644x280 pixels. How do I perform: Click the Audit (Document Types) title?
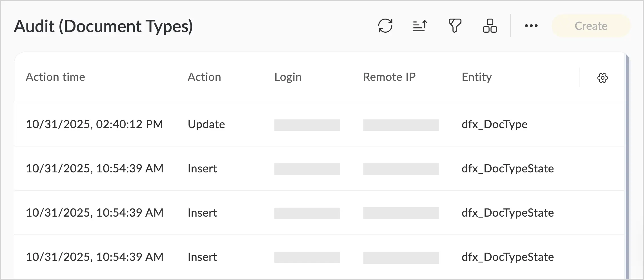click(103, 26)
